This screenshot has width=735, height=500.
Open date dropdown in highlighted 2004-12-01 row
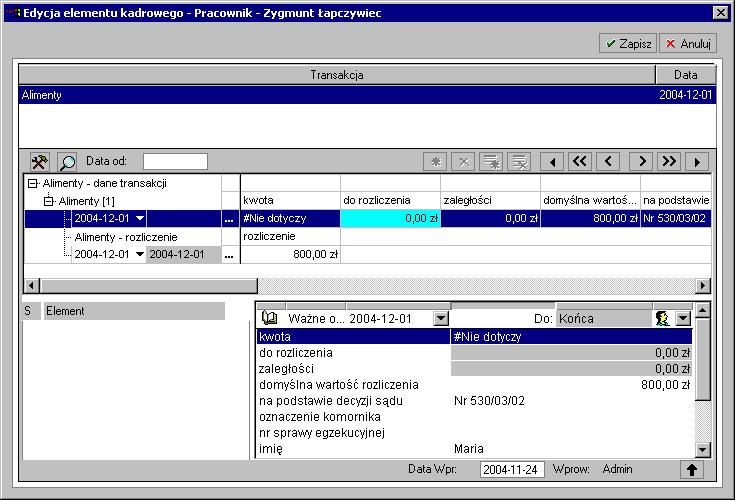[140, 218]
